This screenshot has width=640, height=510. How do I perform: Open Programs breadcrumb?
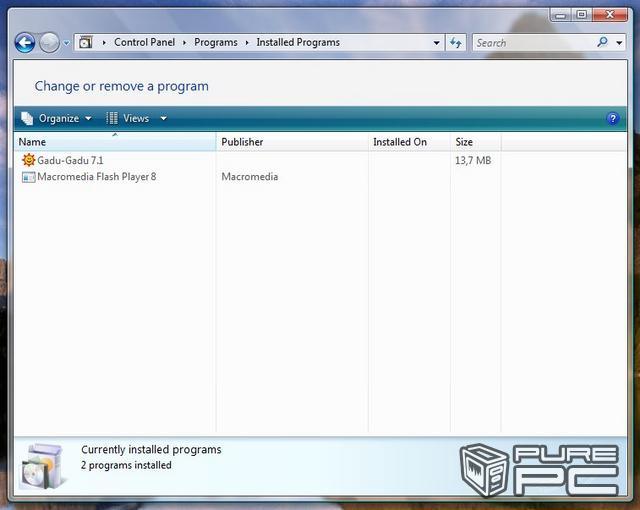pyautogui.click(x=216, y=42)
